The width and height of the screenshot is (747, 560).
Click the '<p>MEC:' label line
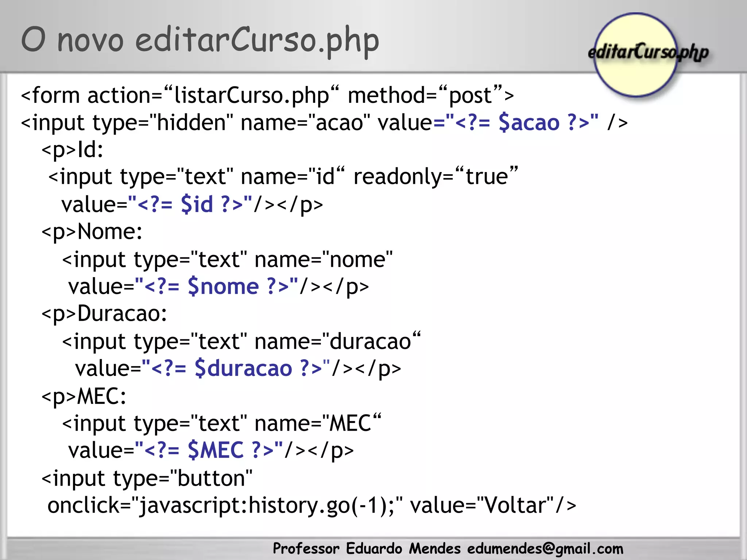84,396
